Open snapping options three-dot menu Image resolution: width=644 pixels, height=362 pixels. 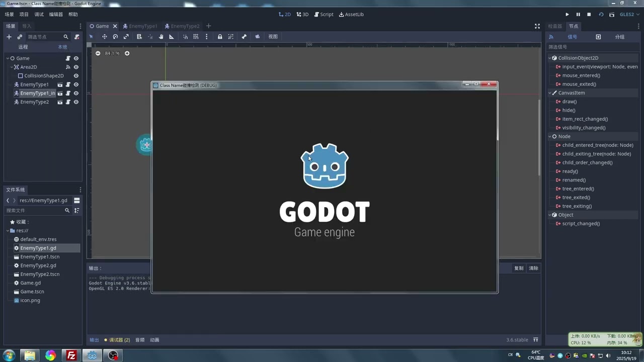coord(206,37)
